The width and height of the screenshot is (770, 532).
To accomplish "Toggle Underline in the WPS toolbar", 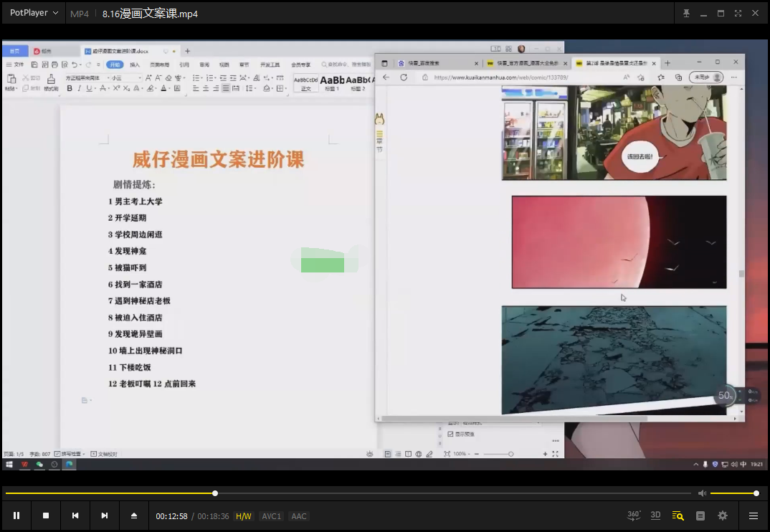I will tap(89, 88).
